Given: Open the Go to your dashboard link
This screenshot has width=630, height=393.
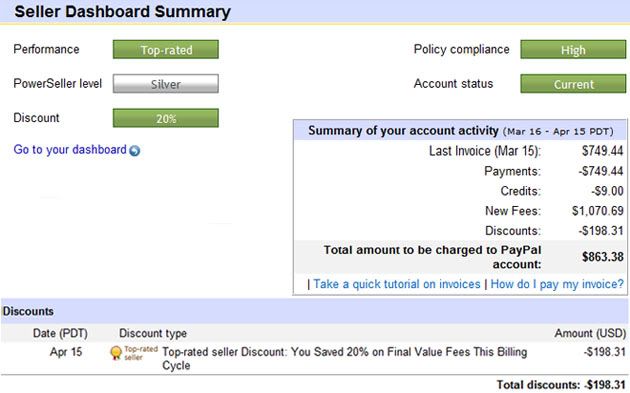Looking at the screenshot, I should point(70,150).
